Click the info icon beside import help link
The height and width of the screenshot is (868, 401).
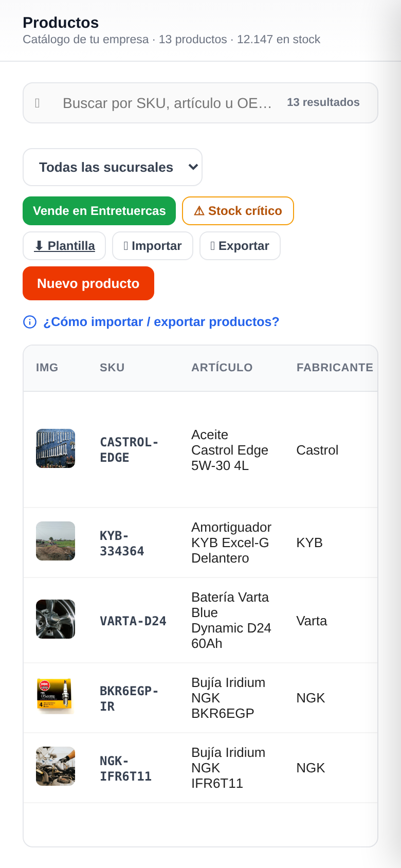[x=30, y=322]
